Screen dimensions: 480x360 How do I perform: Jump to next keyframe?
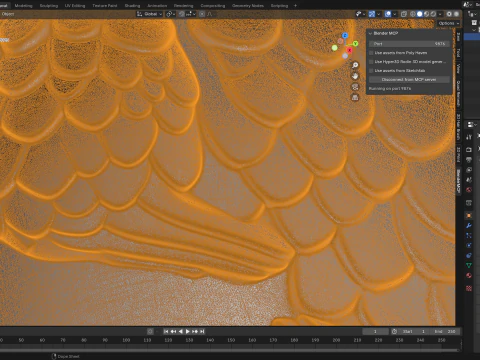click(195, 331)
